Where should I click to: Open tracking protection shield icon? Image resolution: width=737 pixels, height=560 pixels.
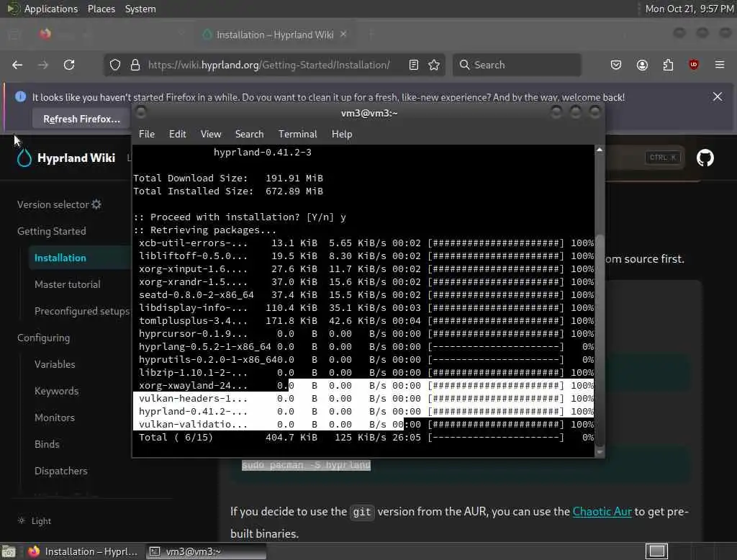click(x=115, y=65)
